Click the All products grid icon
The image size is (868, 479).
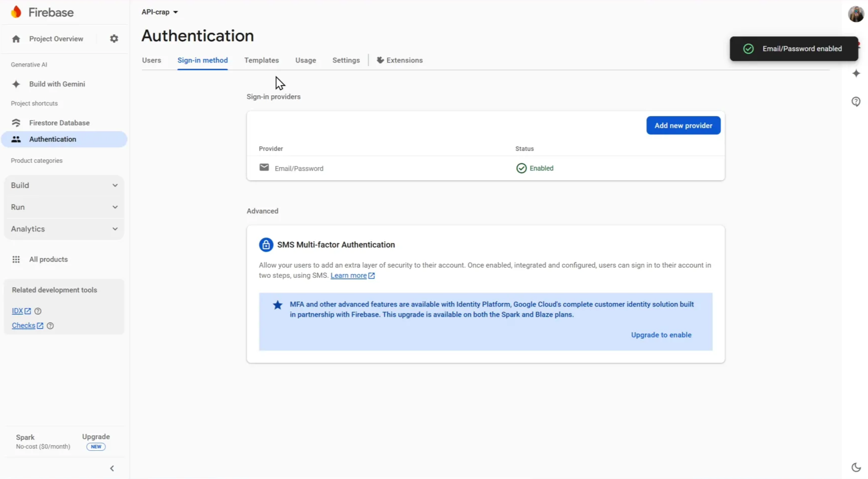tap(16, 260)
